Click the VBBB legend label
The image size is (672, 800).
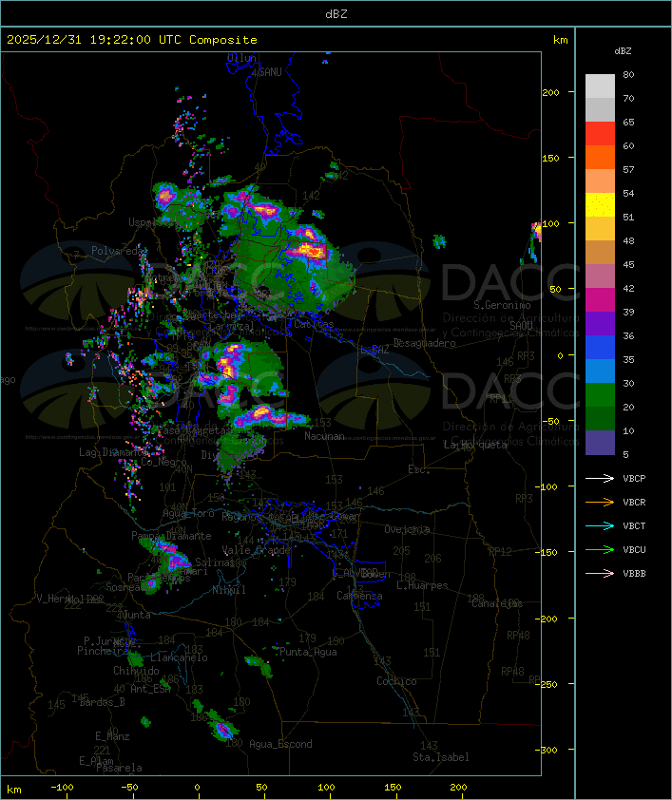tap(634, 574)
